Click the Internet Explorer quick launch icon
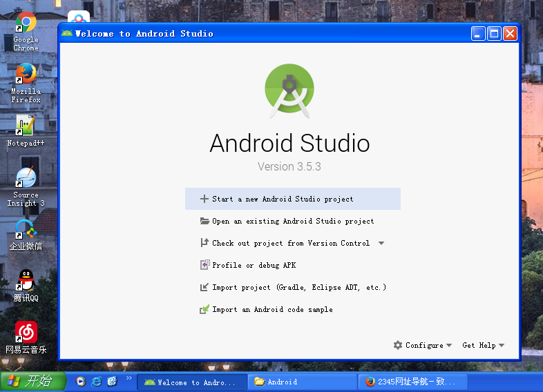The width and height of the screenshot is (543, 392). pos(96,381)
